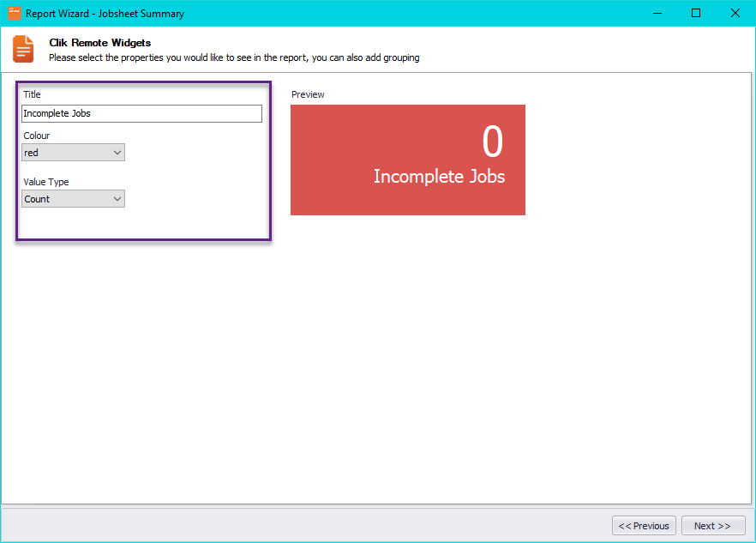The width and height of the screenshot is (756, 543).
Task: Click the orange document icon beside Clik Remote Widgets
Action: (x=23, y=49)
